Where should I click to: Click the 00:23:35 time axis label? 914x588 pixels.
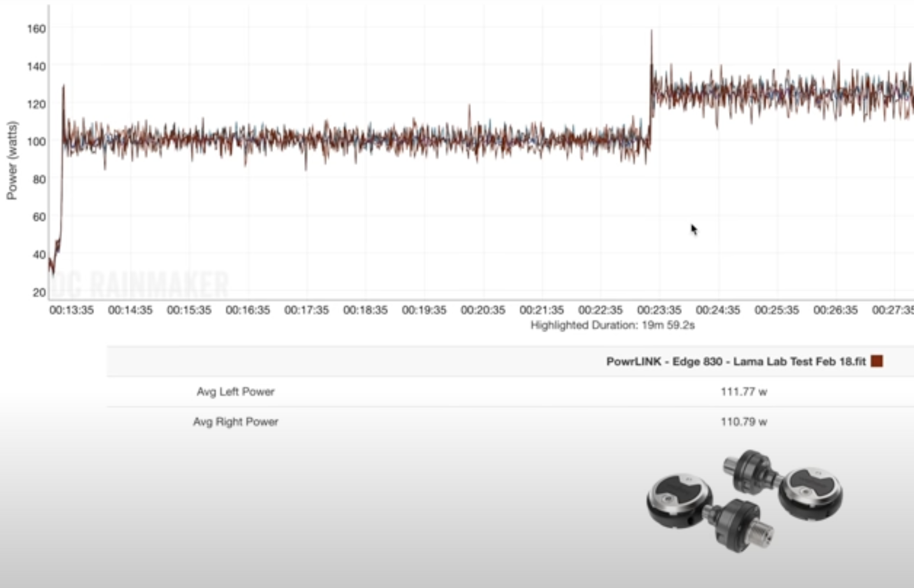(x=659, y=310)
